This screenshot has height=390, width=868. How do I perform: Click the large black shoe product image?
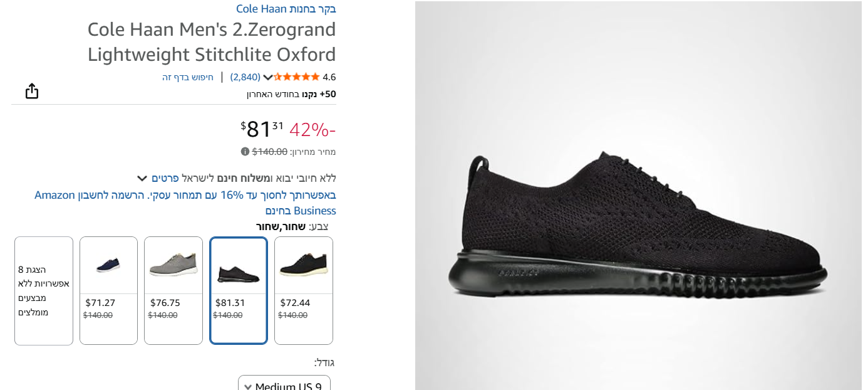tap(638, 226)
